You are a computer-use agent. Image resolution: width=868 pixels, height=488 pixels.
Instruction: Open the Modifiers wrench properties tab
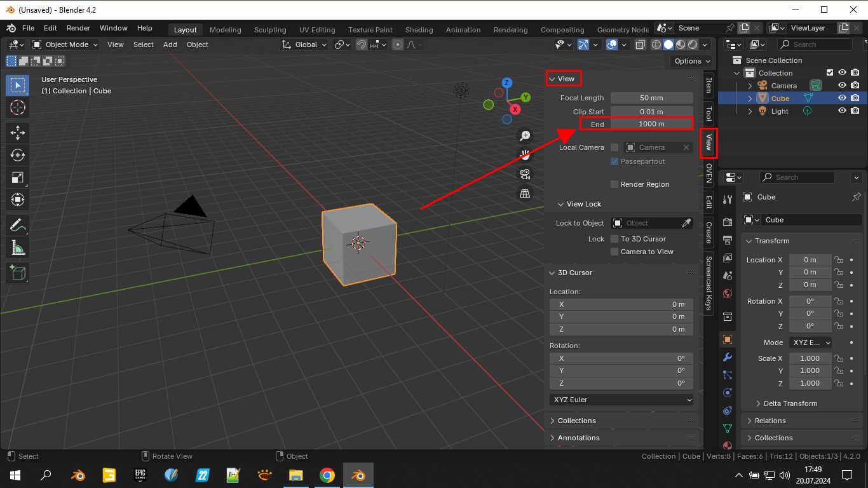pyautogui.click(x=728, y=357)
